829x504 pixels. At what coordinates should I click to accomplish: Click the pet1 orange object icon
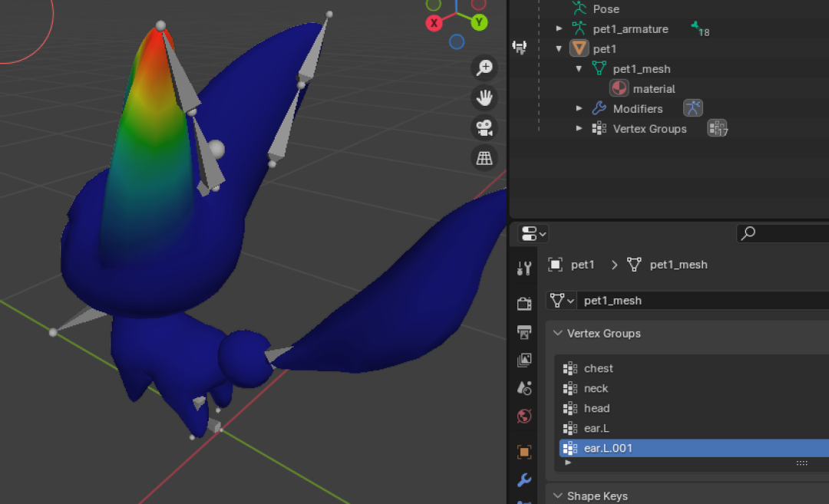tap(579, 48)
